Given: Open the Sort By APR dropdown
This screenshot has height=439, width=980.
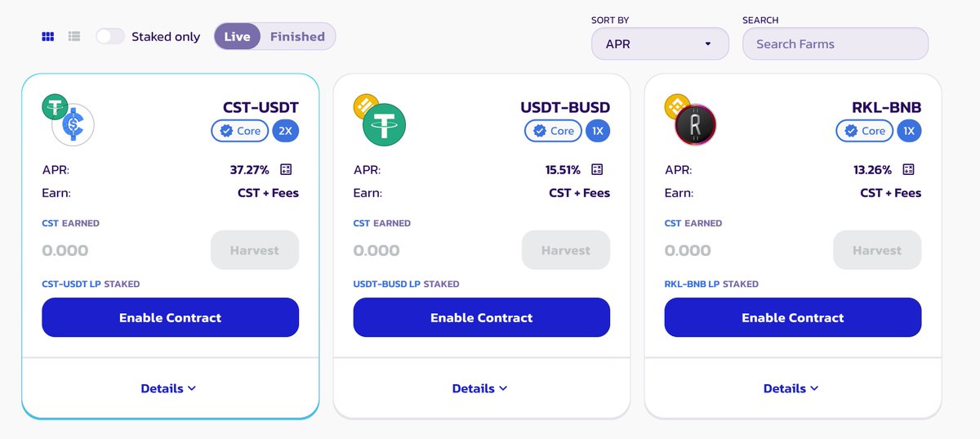Looking at the screenshot, I should coord(660,44).
